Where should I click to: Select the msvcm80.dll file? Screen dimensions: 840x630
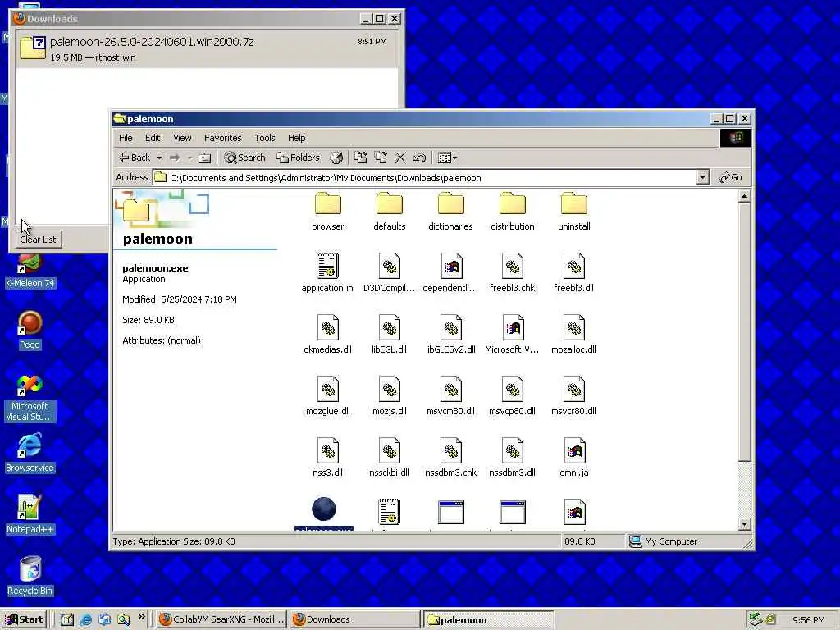click(x=450, y=396)
